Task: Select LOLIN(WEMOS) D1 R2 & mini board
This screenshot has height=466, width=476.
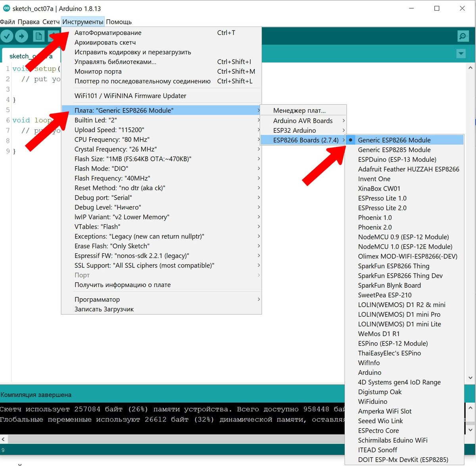Action: (x=404, y=305)
